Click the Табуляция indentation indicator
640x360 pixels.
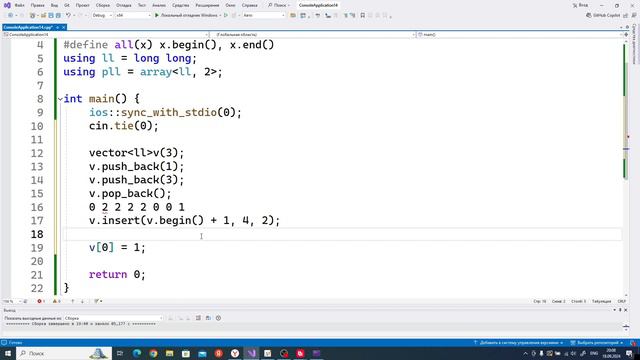click(x=601, y=301)
